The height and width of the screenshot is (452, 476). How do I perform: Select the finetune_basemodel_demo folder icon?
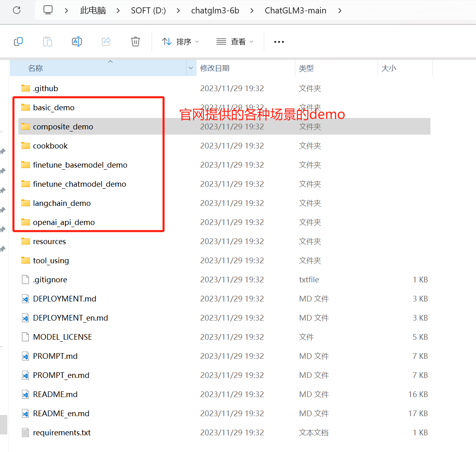[x=26, y=165]
